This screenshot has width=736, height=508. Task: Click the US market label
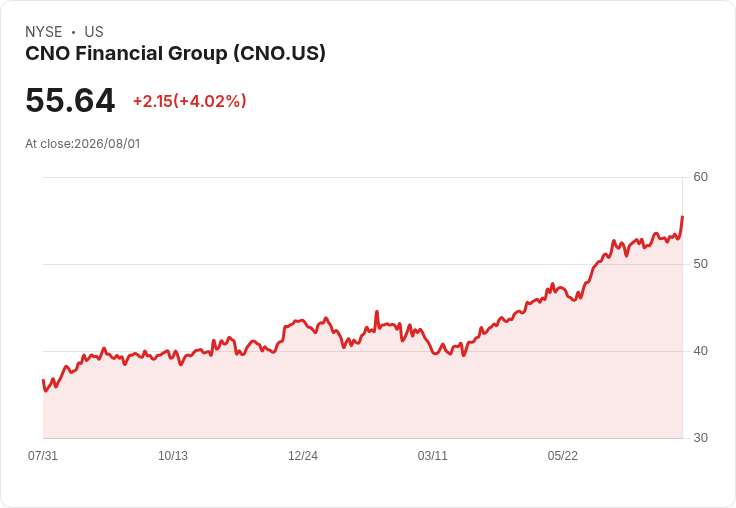(94, 32)
